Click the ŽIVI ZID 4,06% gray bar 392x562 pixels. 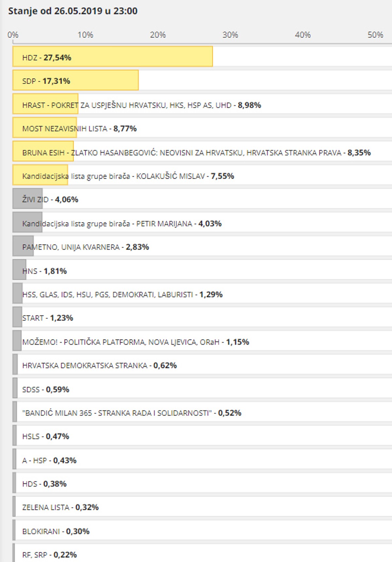tap(28, 199)
